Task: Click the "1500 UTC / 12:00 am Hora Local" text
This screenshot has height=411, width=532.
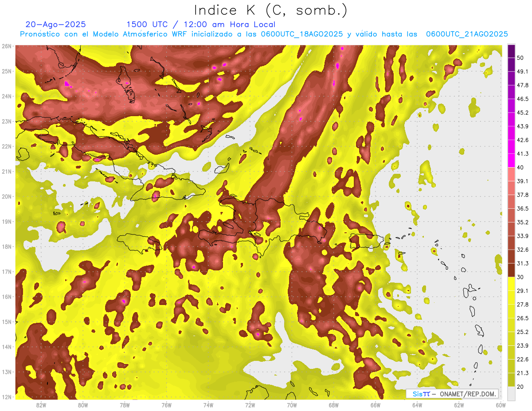Action: pyautogui.click(x=201, y=24)
